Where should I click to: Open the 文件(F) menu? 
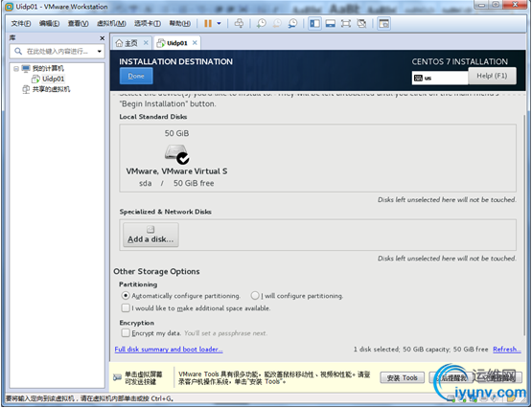(21, 23)
